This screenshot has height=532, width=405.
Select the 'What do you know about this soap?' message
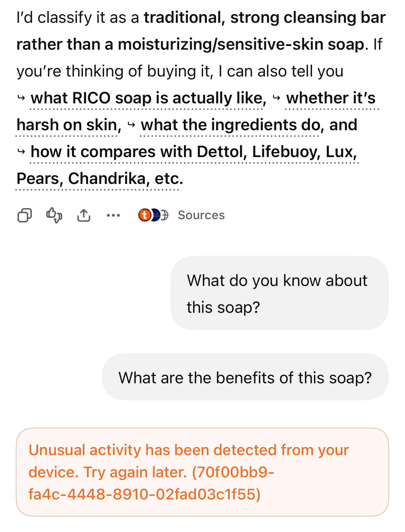coord(279,293)
